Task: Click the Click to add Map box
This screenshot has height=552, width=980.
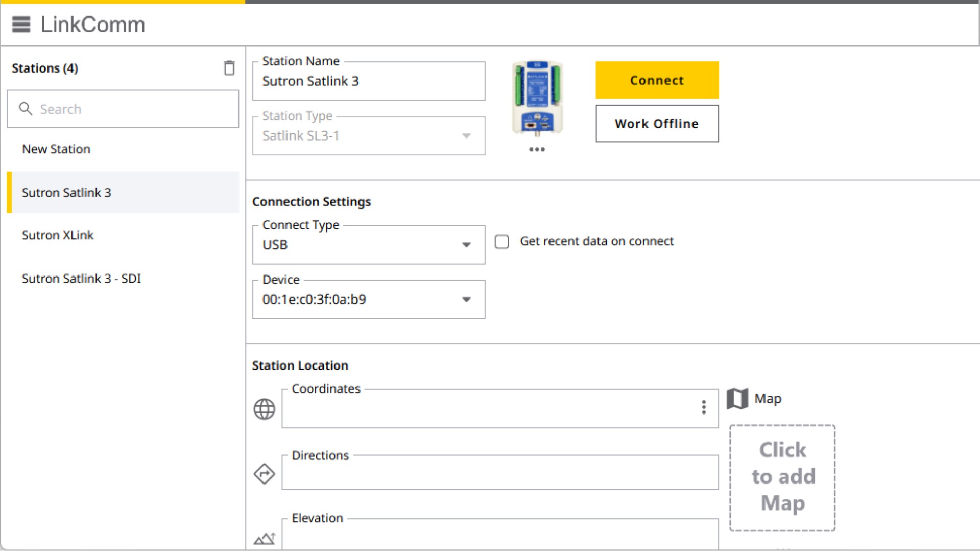Action: (782, 478)
